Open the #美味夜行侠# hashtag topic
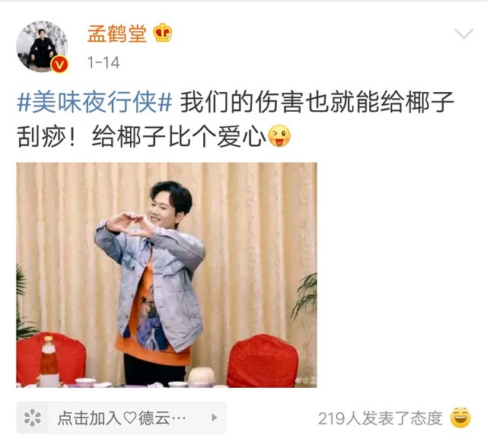Image resolution: width=487 pixels, height=448 pixels. (x=94, y=103)
